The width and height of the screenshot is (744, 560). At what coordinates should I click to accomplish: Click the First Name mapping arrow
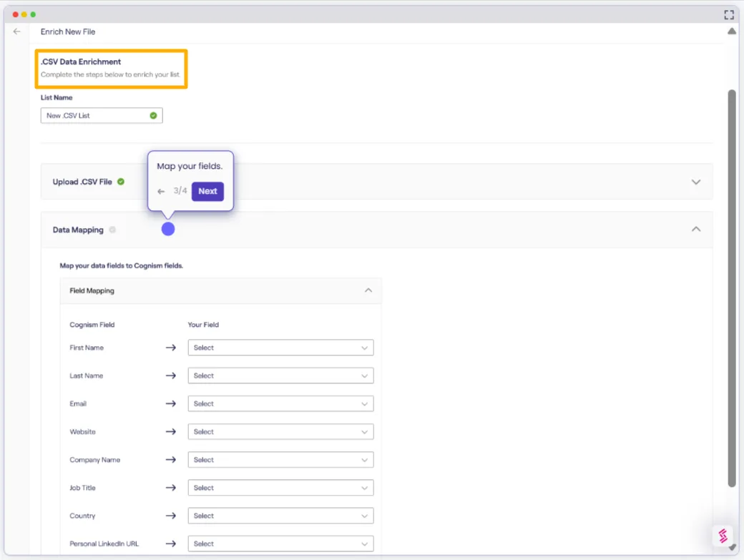[x=171, y=348]
